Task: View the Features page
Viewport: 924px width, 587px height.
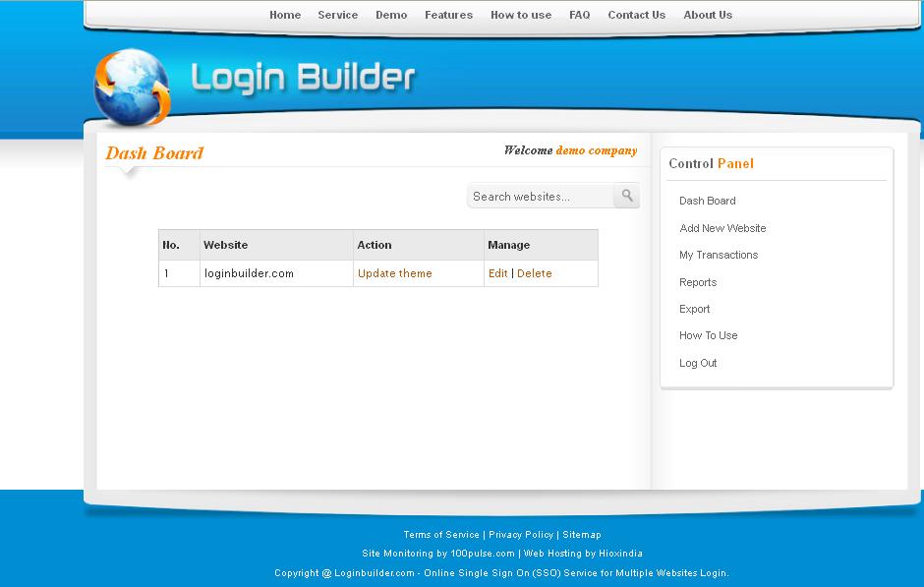Action: click(x=448, y=15)
